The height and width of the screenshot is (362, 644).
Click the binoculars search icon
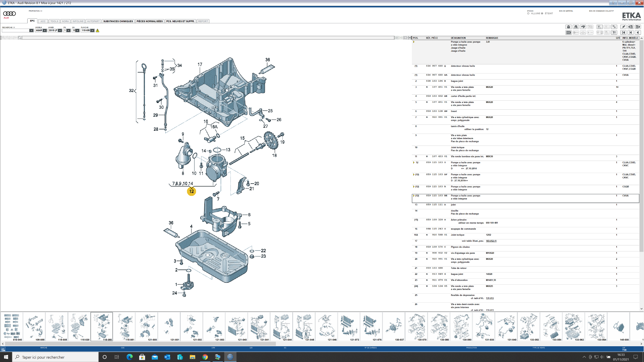(583, 27)
